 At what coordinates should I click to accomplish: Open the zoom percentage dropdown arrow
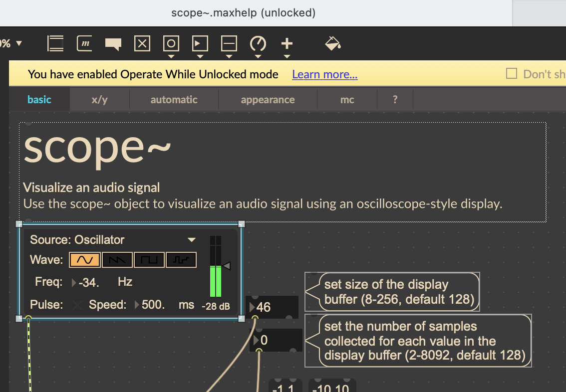point(19,43)
